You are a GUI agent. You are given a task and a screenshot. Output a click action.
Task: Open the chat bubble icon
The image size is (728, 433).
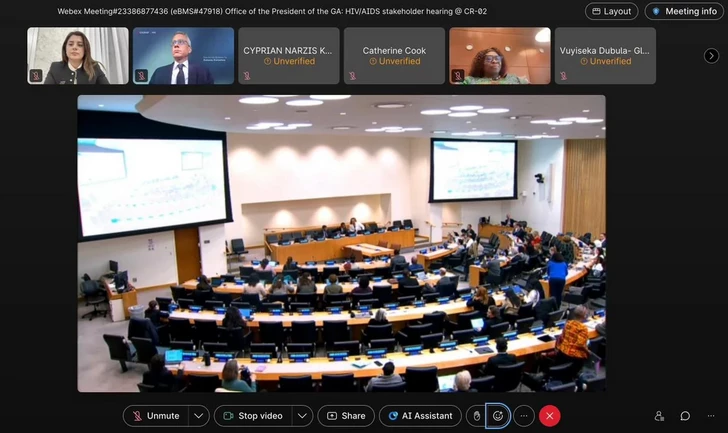pyautogui.click(x=685, y=416)
